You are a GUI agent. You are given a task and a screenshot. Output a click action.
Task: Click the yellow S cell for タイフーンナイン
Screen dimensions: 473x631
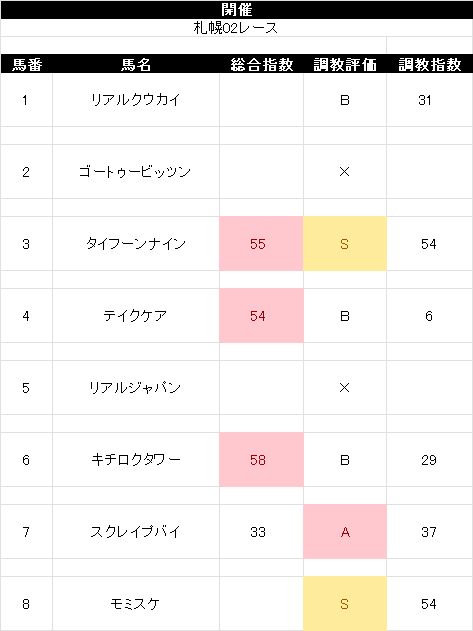pos(345,243)
